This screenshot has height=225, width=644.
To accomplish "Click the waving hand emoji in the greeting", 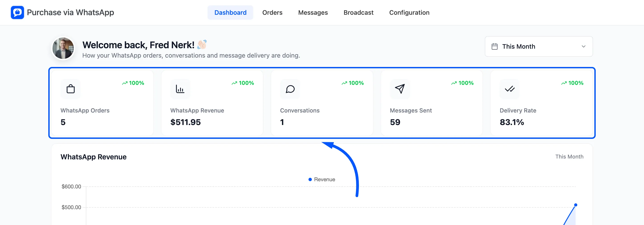I will [x=202, y=44].
